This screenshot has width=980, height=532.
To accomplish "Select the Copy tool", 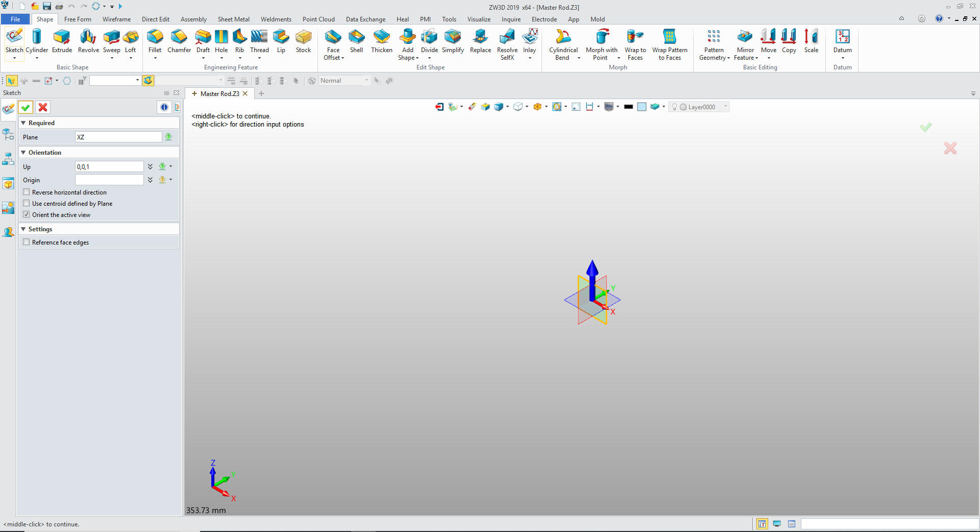I will (x=789, y=41).
